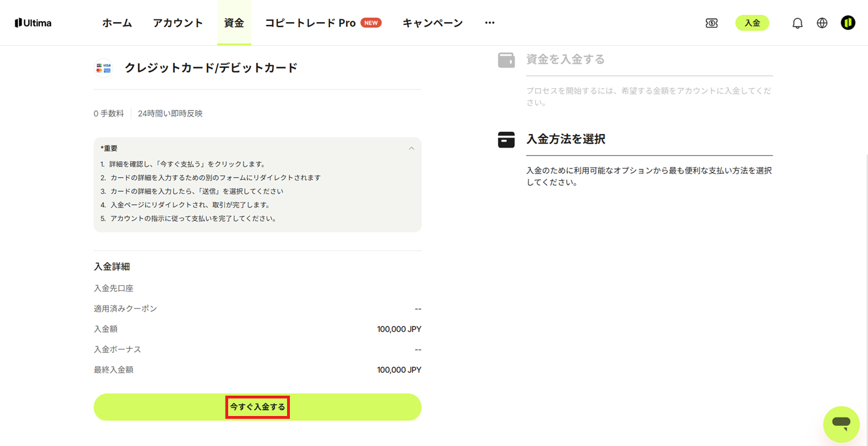Open the キャンペーン menu
The width and height of the screenshot is (868, 446).
click(x=433, y=23)
